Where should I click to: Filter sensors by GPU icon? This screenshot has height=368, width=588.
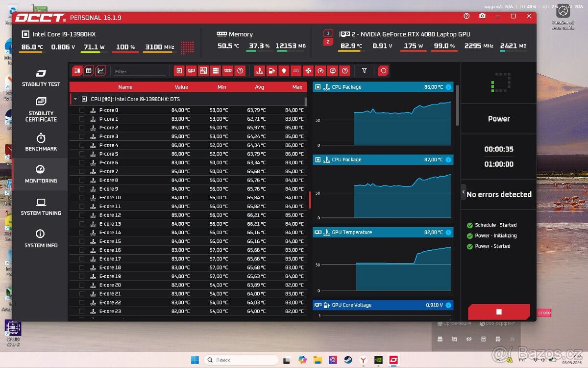(191, 71)
